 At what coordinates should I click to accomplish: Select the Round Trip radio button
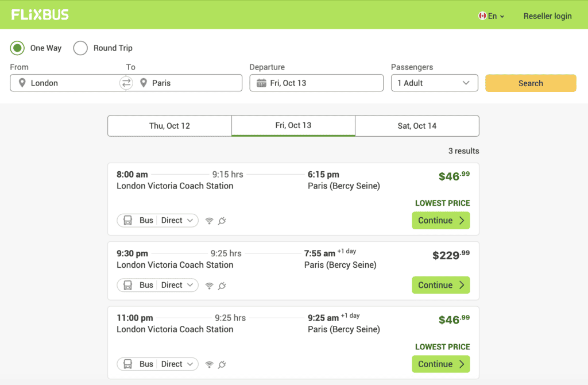[80, 48]
